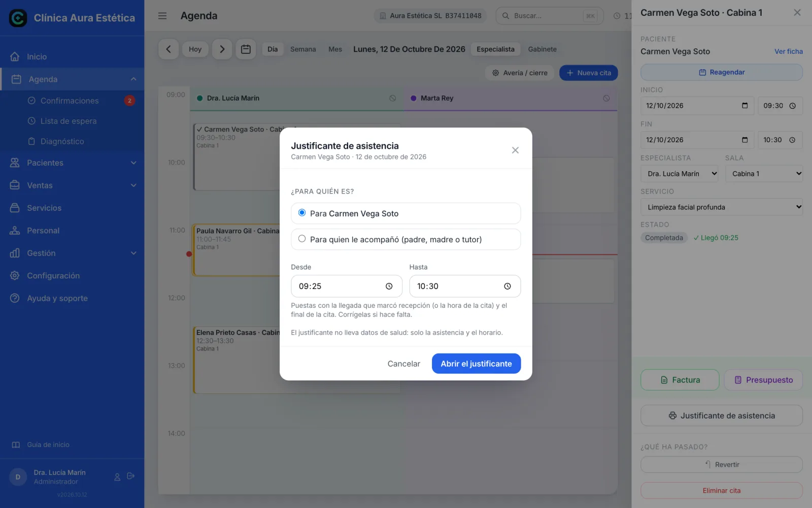Viewport: 812px width, 508px height.
Task: Toggle the hamburger sidebar menu icon
Action: coord(162,16)
